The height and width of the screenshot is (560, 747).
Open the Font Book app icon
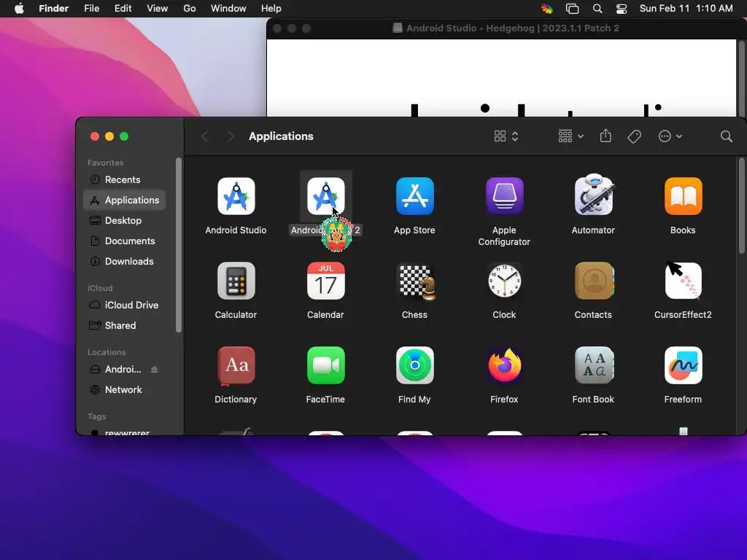click(594, 366)
